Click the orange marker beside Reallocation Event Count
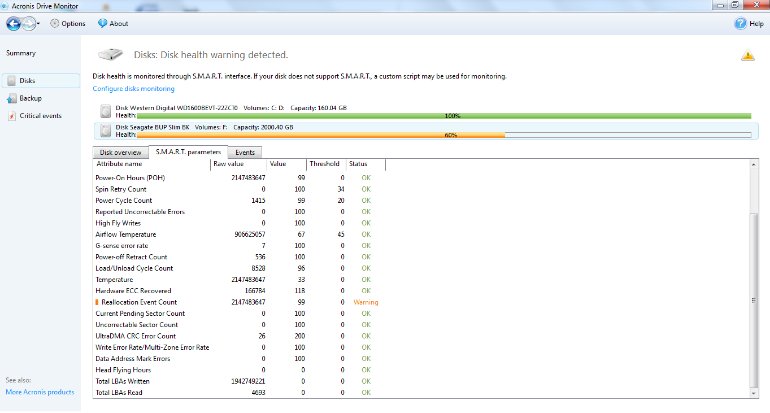Screen dimensions: 770x413 pyautogui.click(x=97, y=302)
